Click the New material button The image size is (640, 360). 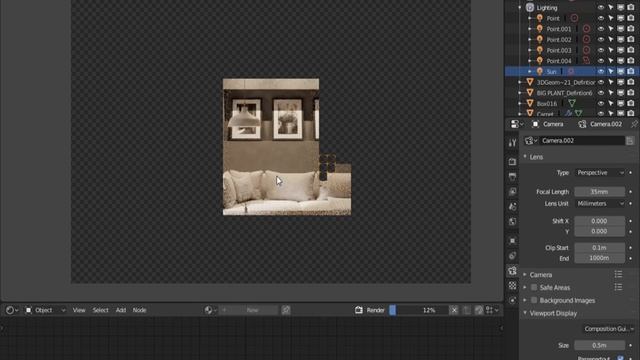pyautogui.click(x=249, y=310)
